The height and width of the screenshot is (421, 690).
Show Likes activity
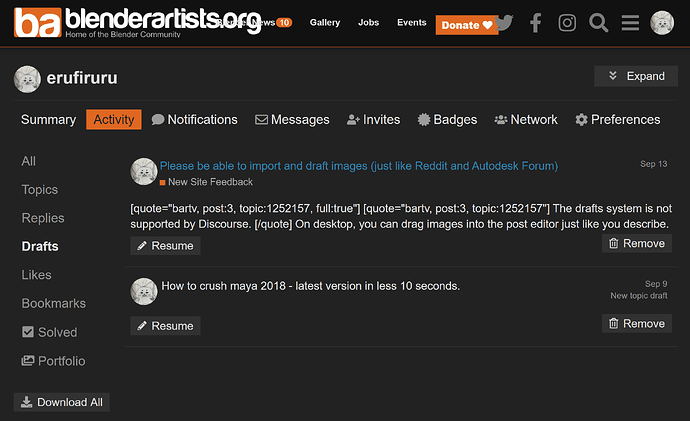tap(36, 275)
